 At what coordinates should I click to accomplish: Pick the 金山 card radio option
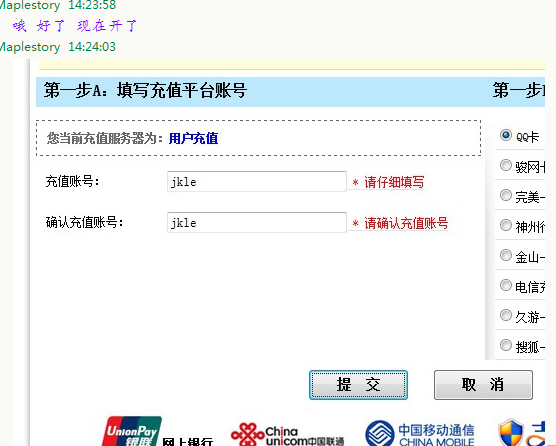tap(506, 255)
